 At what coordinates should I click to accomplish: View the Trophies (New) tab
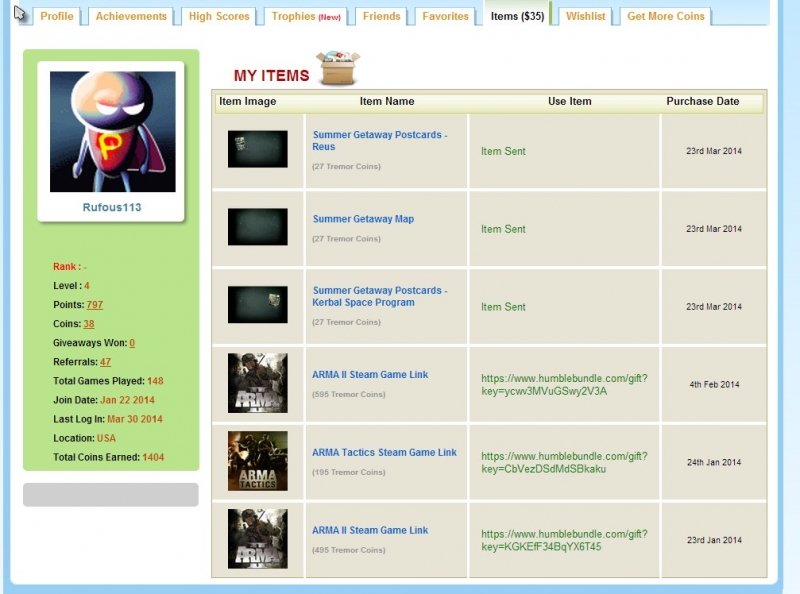pyautogui.click(x=306, y=16)
